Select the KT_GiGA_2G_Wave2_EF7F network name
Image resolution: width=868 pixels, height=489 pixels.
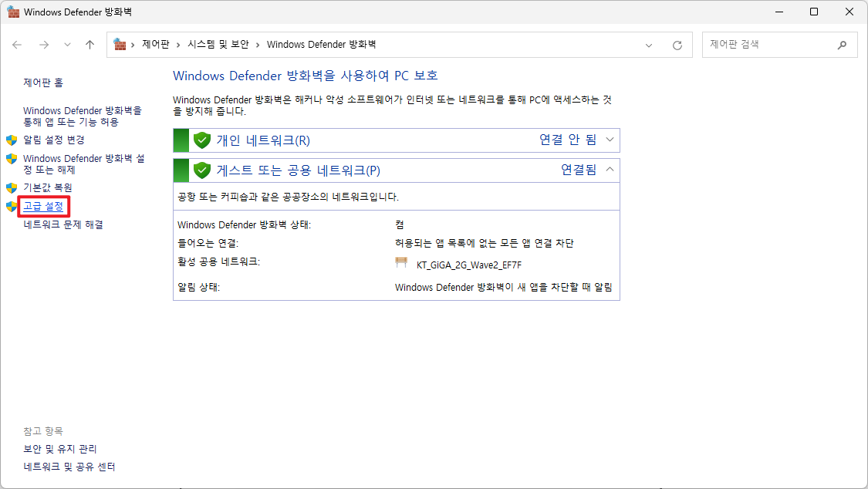point(469,265)
